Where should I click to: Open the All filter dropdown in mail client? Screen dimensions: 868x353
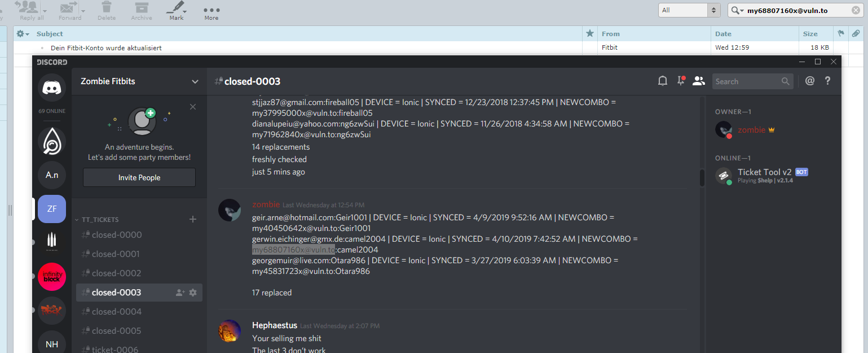coord(689,10)
